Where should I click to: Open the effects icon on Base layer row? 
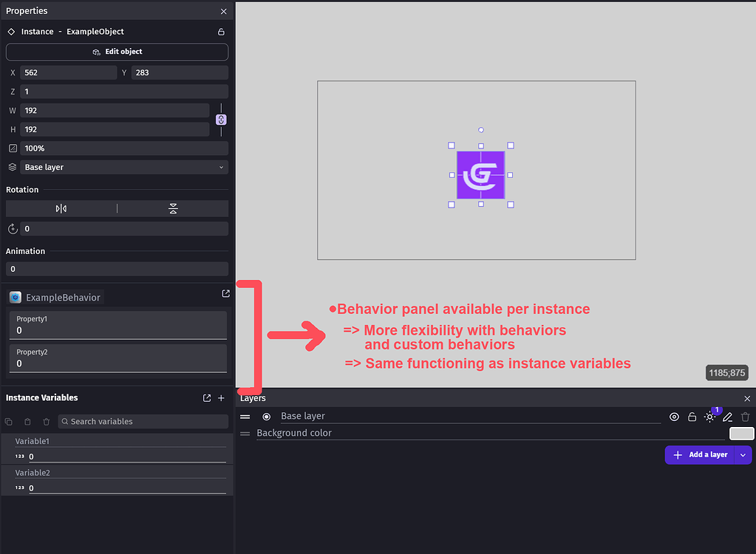click(x=709, y=417)
